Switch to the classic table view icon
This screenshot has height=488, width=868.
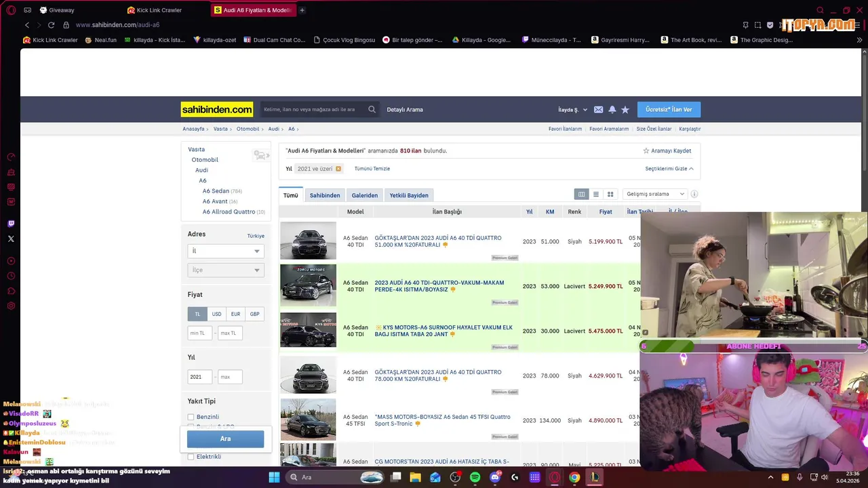[581, 195]
